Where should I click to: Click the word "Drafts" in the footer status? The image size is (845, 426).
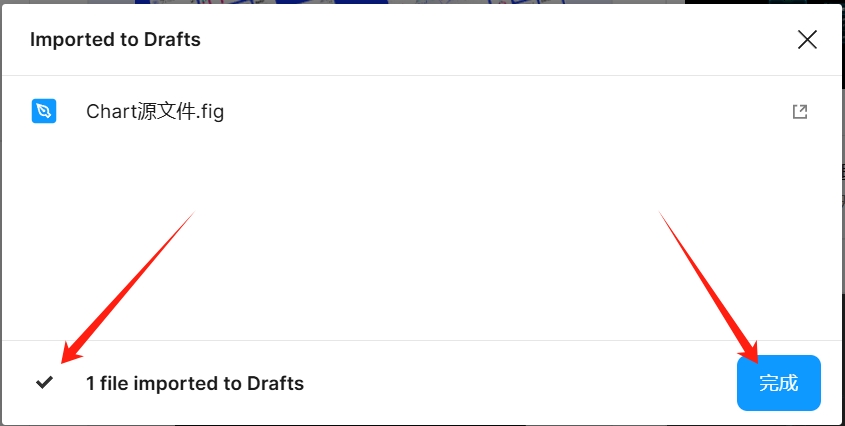click(275, 383)
